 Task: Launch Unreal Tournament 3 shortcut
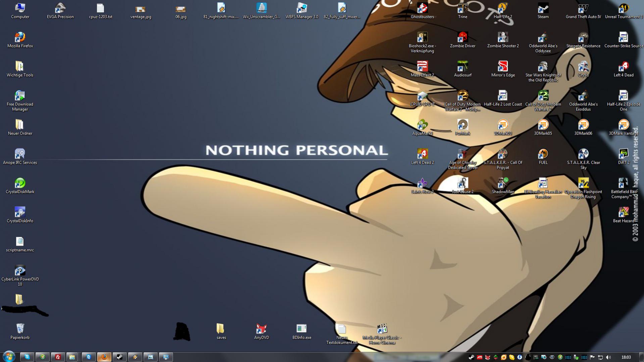(624, 10)
